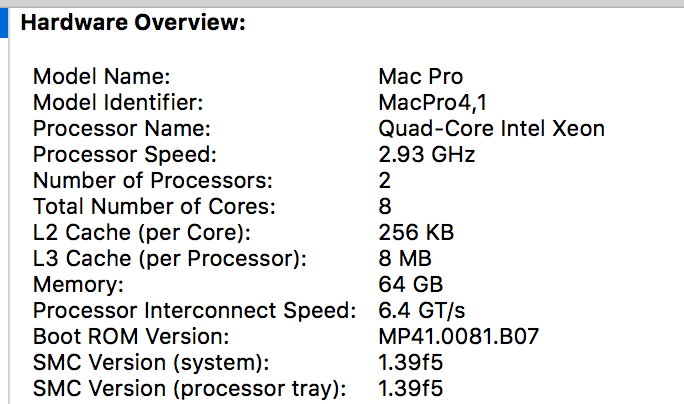The height and width of the screenshot is (404, 684).
Task: Click the 64 GB memory value
Action: pos(410,284)
